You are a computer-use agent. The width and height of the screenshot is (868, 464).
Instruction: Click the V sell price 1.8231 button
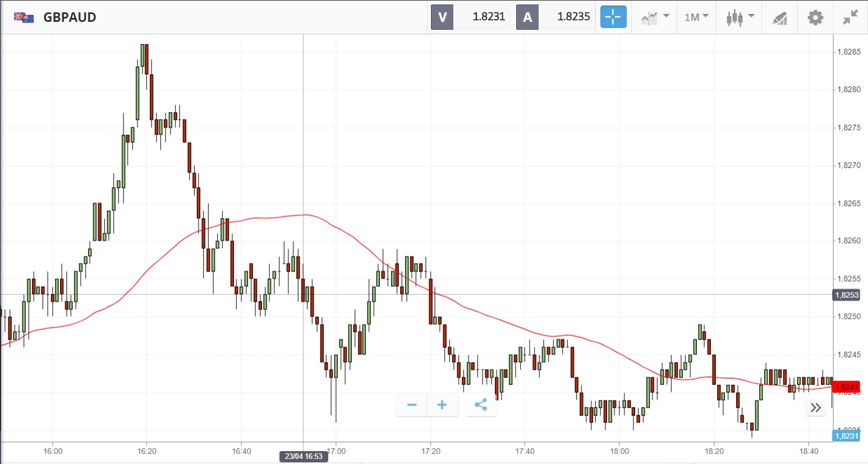coord(470,17)
